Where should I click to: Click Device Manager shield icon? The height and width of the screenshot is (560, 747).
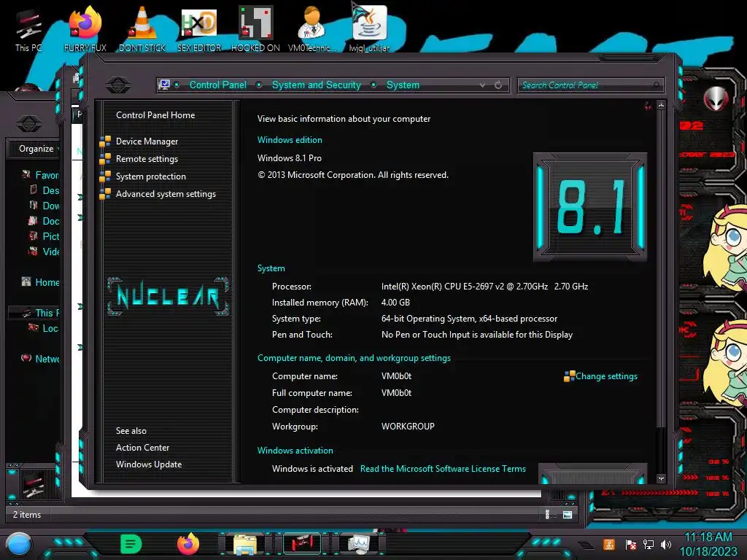[x=105, y=141]
